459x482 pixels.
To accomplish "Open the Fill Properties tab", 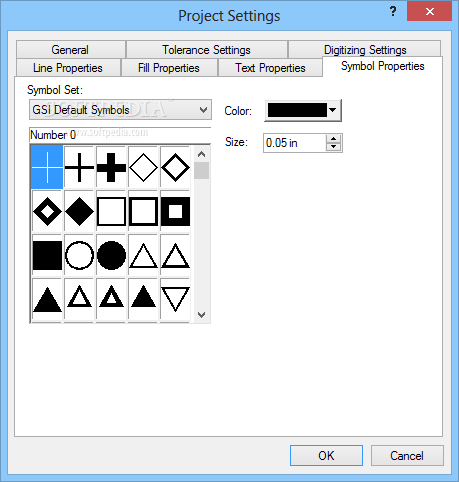I will click(x=169, y=68).
